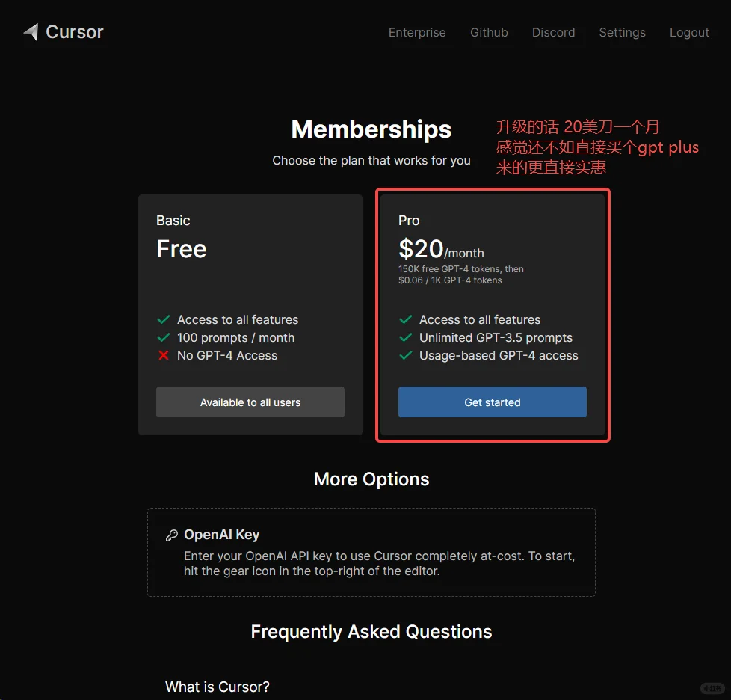
Task: Click Logout in the header
Action: point(689,33)
